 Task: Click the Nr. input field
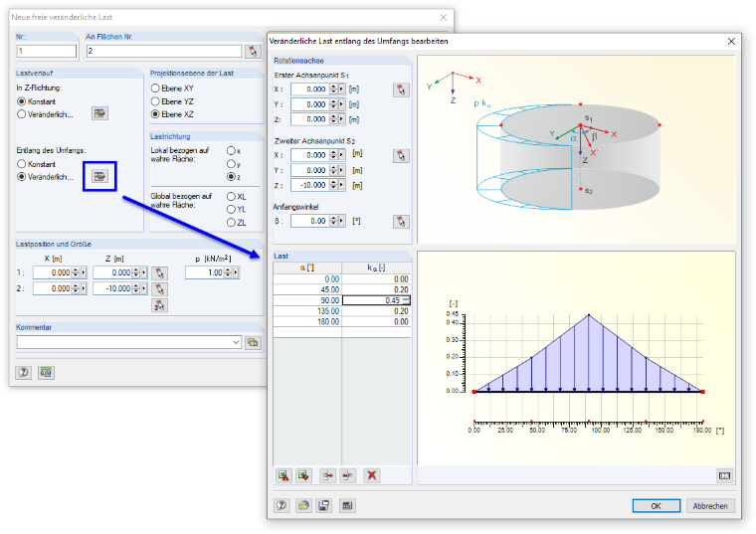[x=47, y=51]
